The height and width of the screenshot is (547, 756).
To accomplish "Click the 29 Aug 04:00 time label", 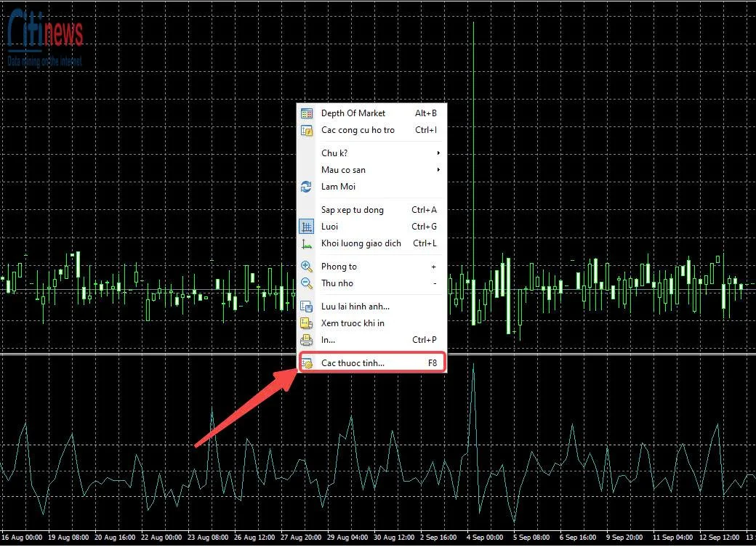I will click(x=347, y=538).
